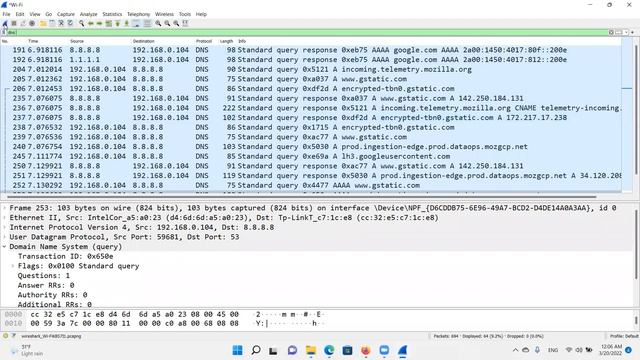Screen dimensions: 640x360
Task: Open Firefox from the taskbar
Action: tap(365, 350)
